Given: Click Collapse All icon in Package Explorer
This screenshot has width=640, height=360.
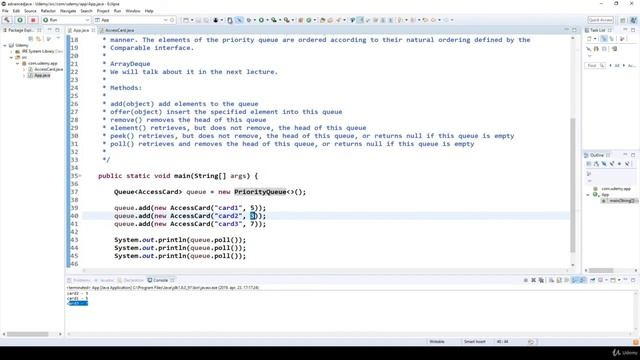Looking at the screenshot, I should click(x=31, y=39).
